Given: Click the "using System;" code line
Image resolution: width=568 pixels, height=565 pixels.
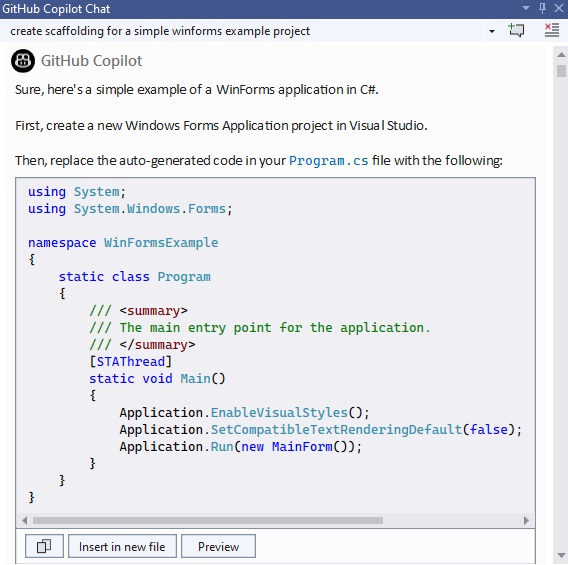Looking at the screenshot, I should [77, 192].
